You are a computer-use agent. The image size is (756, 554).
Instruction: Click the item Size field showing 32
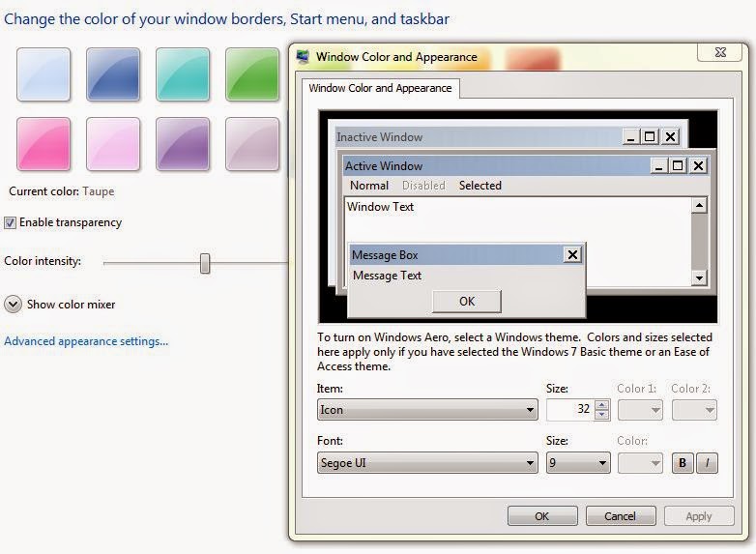570,410
